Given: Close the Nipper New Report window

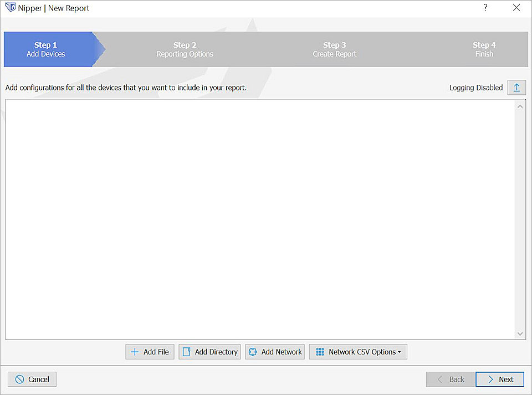Looking at the screenshot, I should pos(516,8).
